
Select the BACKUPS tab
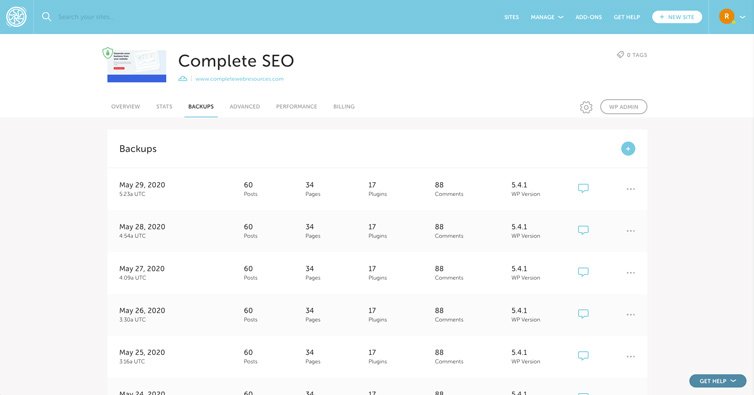tap(201, 106)
